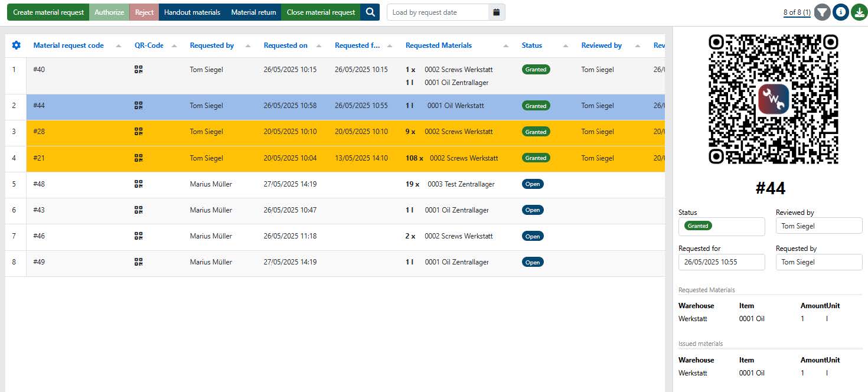Sort by Reviewed by column
The image size is (868, 392).
point(602,45)
